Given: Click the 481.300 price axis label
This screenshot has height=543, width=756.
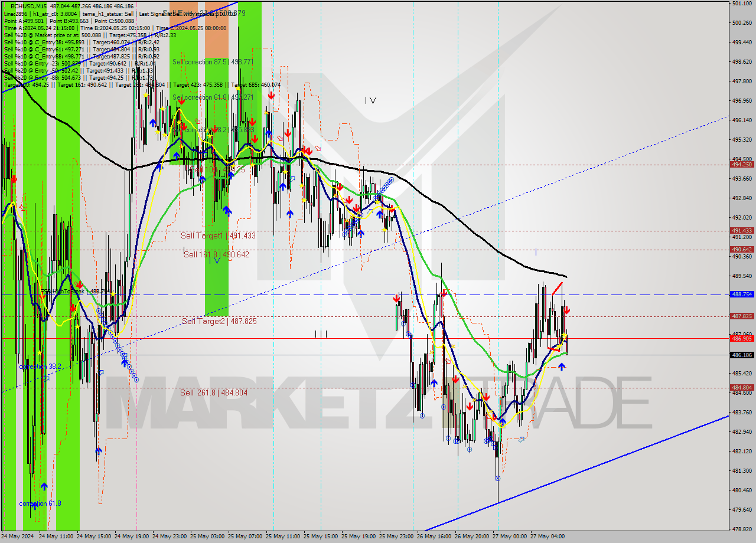Looking at the screenshot, I should click(742, 470).
